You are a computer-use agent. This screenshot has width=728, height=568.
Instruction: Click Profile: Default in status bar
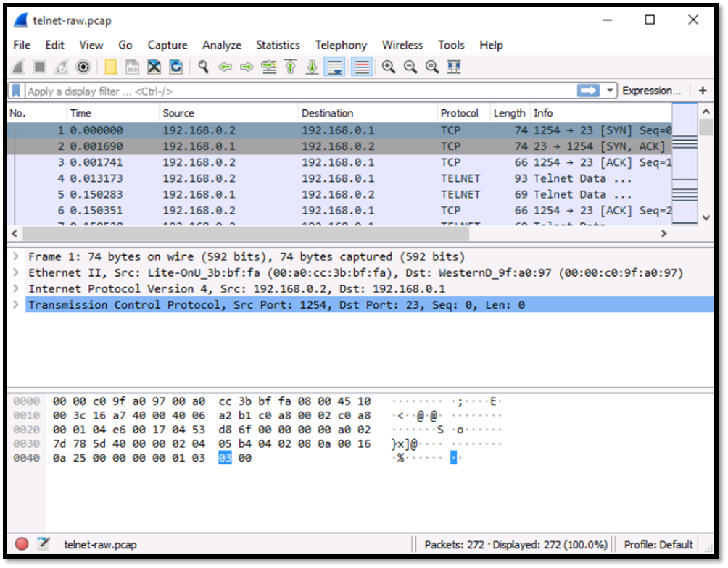coord(658,544)
